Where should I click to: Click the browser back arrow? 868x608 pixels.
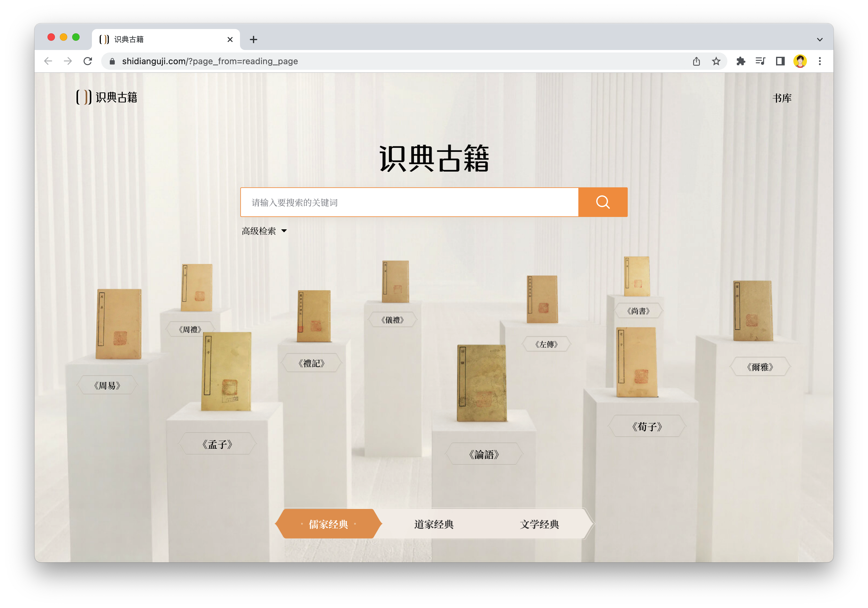pyautogui.click(x=48, y=61)
